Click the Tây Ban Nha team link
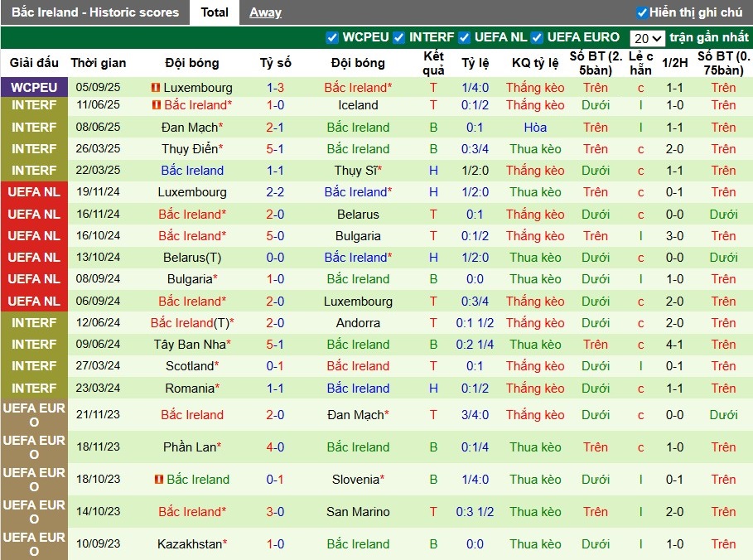The image size is (753, 560). tap(189, 345)
